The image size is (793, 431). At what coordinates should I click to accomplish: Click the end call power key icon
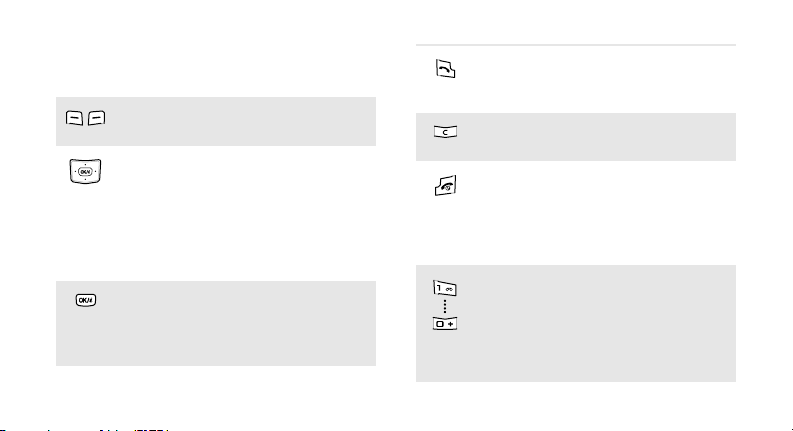click(x=446, y=186)
